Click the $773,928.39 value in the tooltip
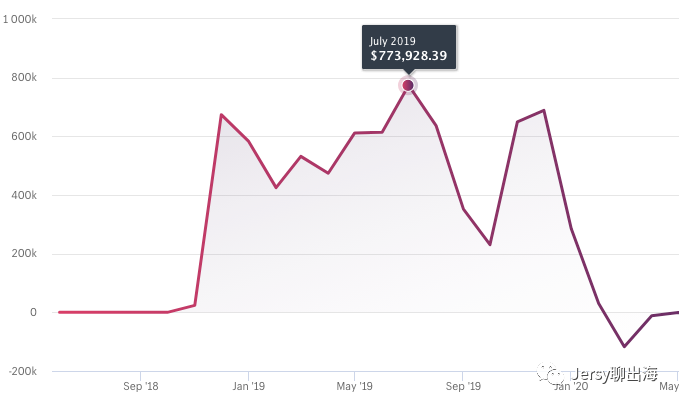679x405 pixels. [408, 56]
